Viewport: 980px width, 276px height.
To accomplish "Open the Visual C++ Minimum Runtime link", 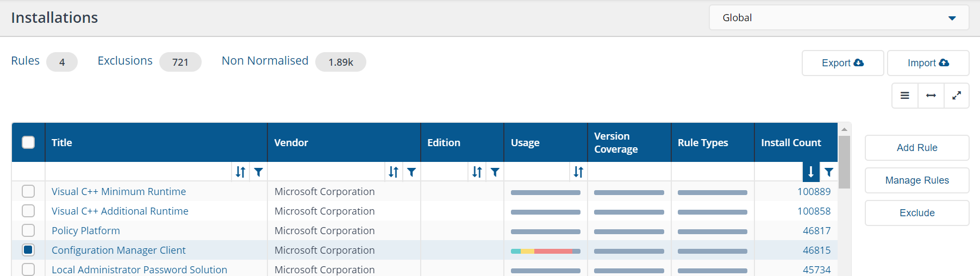I will (118, 191).
